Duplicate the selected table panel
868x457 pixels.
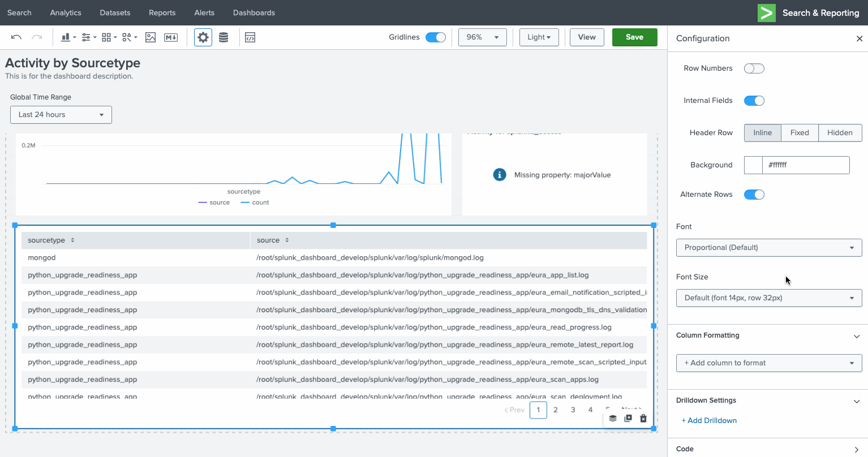point(628,419)
